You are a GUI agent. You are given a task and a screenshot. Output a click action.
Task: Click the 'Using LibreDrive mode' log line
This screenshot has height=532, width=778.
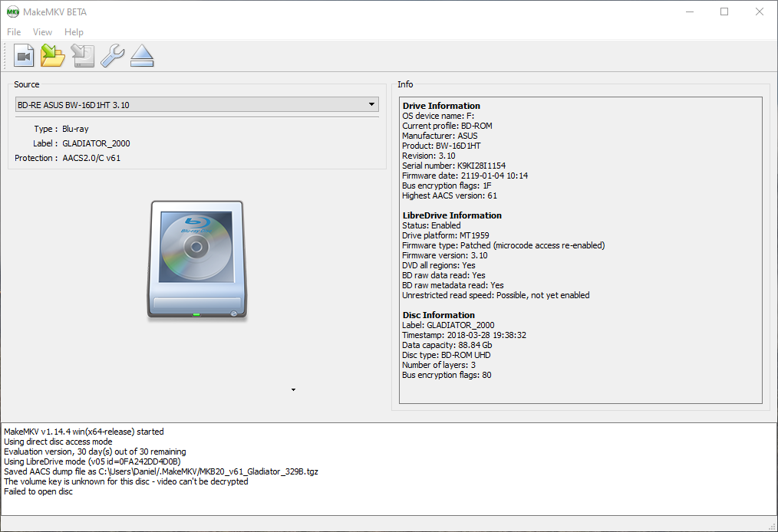click(x=92, y=461)
